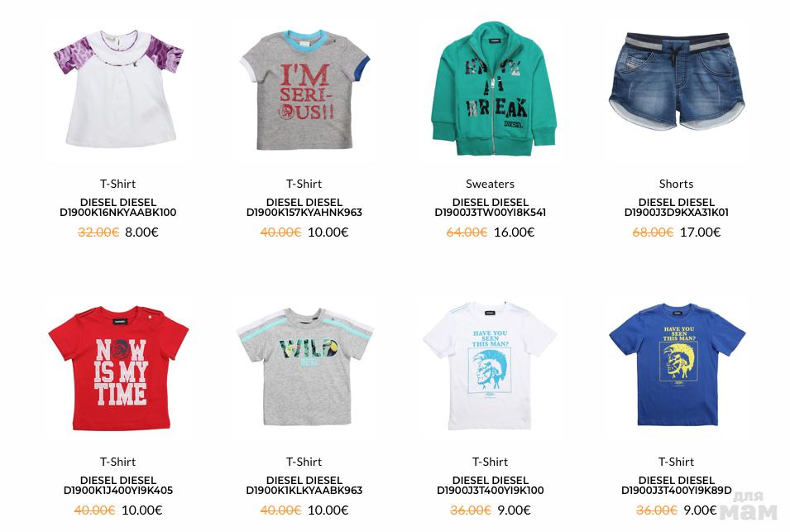
Task: View the grey WILD T-shirt photo
Action: pyautogui.click(x=304, y=367)
